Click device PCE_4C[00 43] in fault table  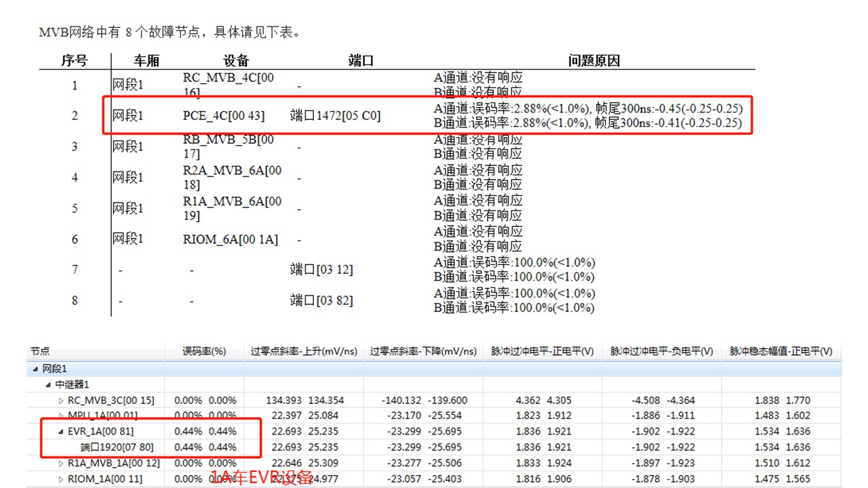(x=224, y=116)
